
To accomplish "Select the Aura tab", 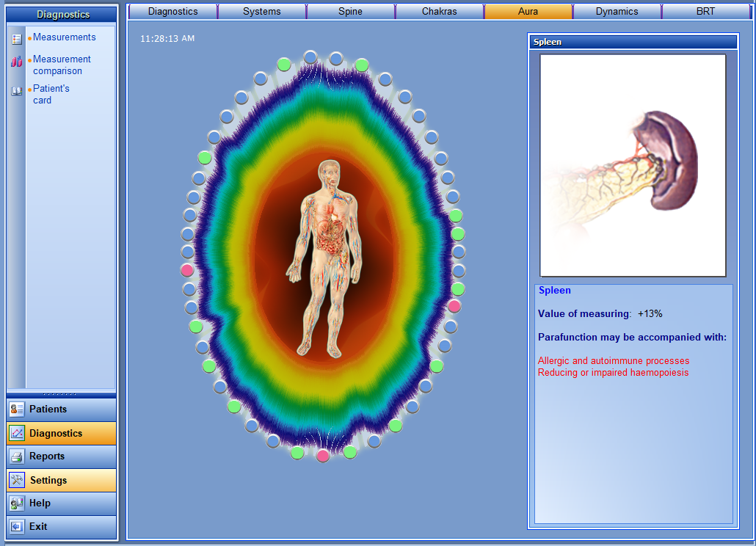I will 528,12.
